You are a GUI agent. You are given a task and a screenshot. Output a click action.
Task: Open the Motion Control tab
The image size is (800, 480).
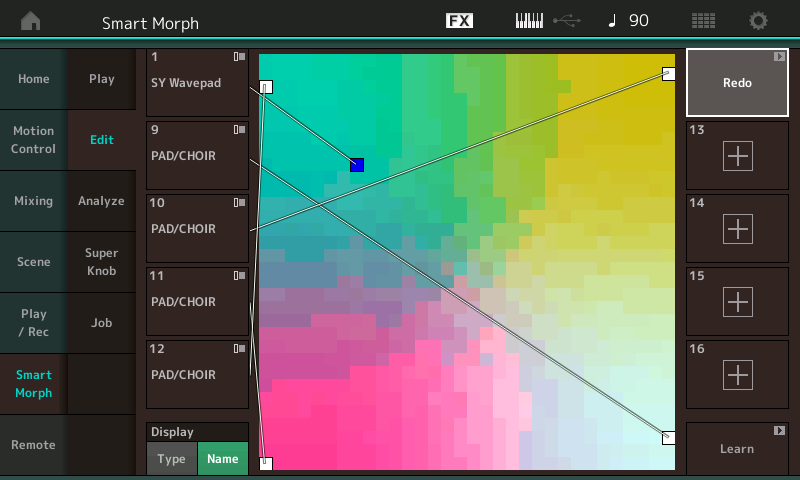click(33, 140)
